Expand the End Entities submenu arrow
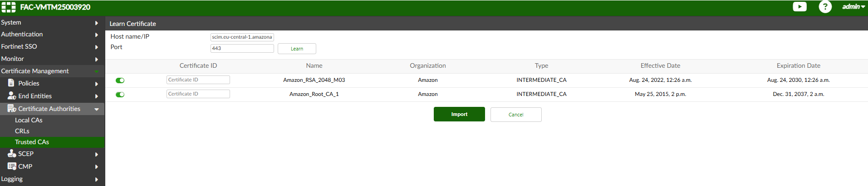The image size is (868, 186). [97, 96]
